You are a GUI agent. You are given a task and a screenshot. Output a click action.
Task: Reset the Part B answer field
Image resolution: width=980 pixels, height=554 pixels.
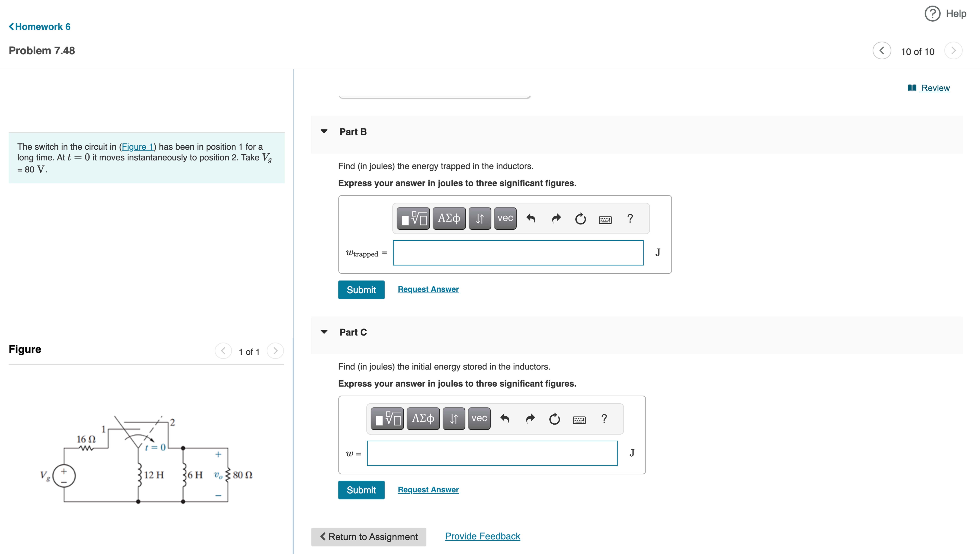(580, 219)
